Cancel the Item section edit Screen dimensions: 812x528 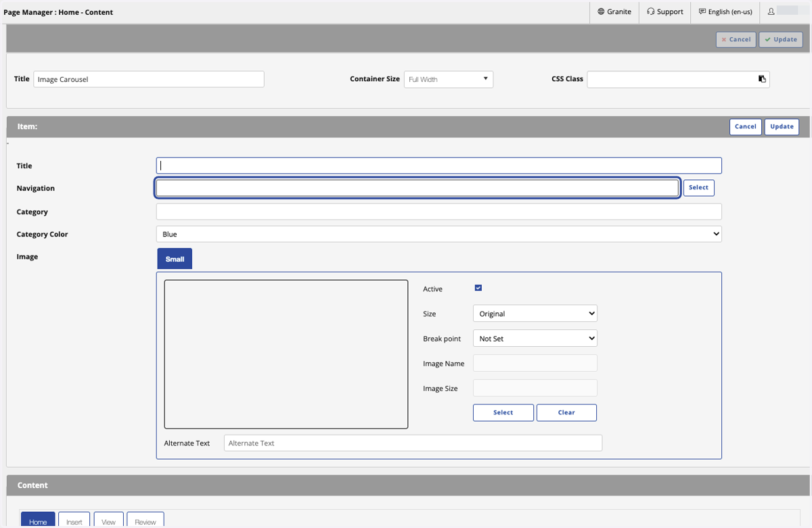[x=746, y=126]
